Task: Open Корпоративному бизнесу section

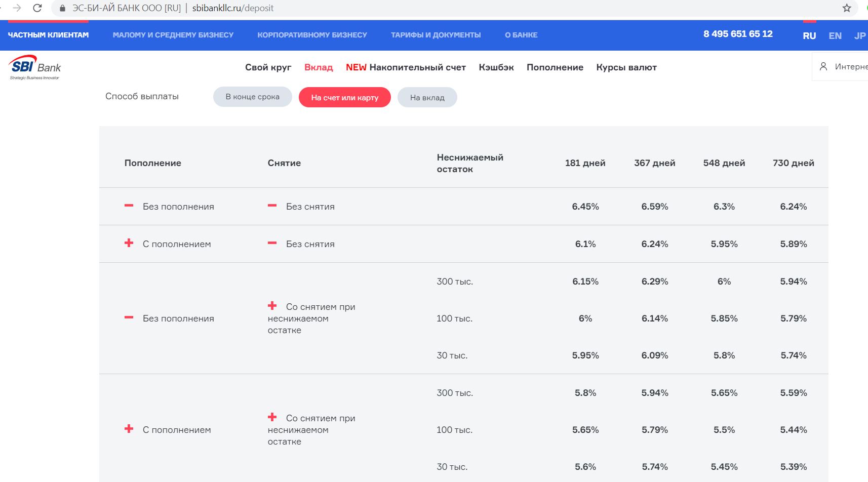Action: (312, 35)
